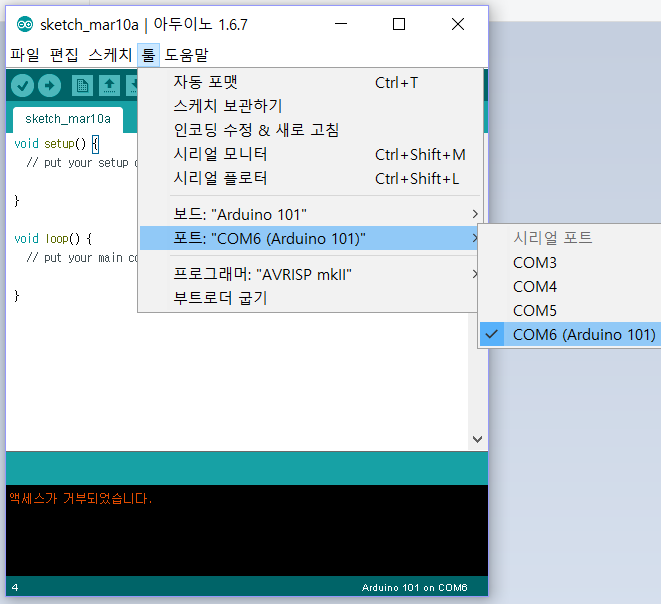Click the New sketch toolbar icon

click(82, 86)
